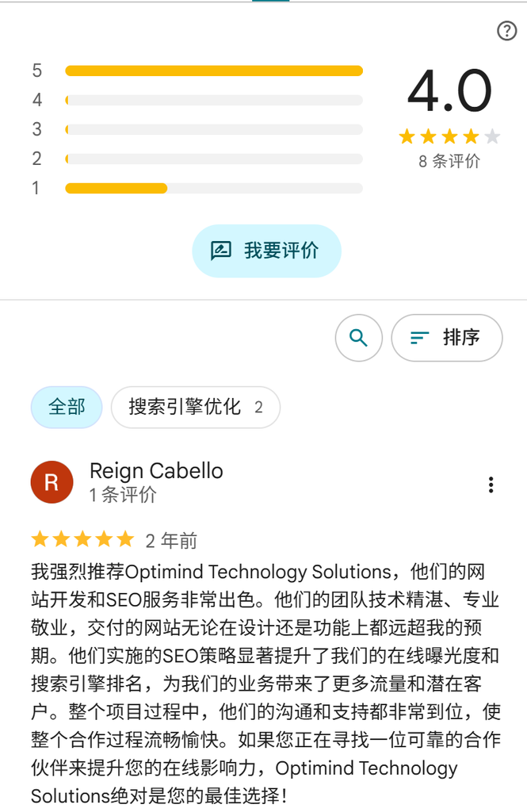
Task: Click the sort lines icon
Action: [418, 338]
